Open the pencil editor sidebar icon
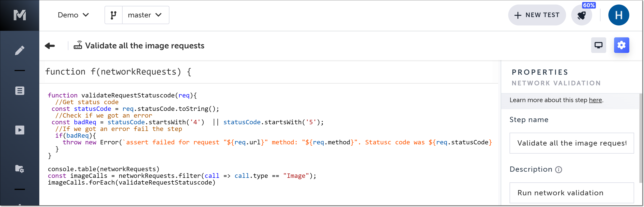The width and height of the screenshot is (644, 207). click(20, 50)
